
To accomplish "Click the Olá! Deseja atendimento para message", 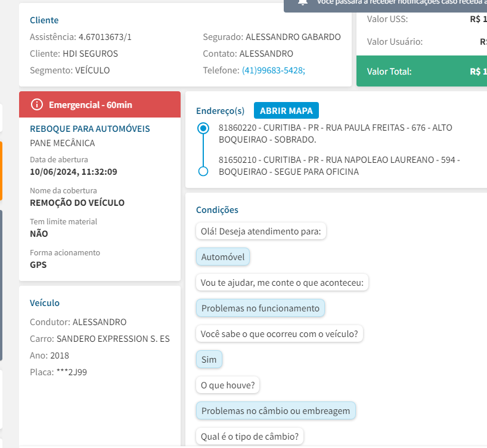I will click(x=260, y=231).
